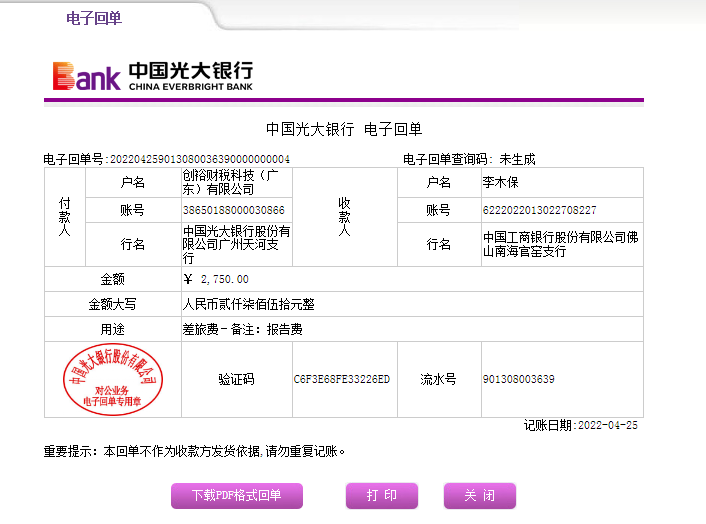Click the 关闭 button

tap(480, 496)
